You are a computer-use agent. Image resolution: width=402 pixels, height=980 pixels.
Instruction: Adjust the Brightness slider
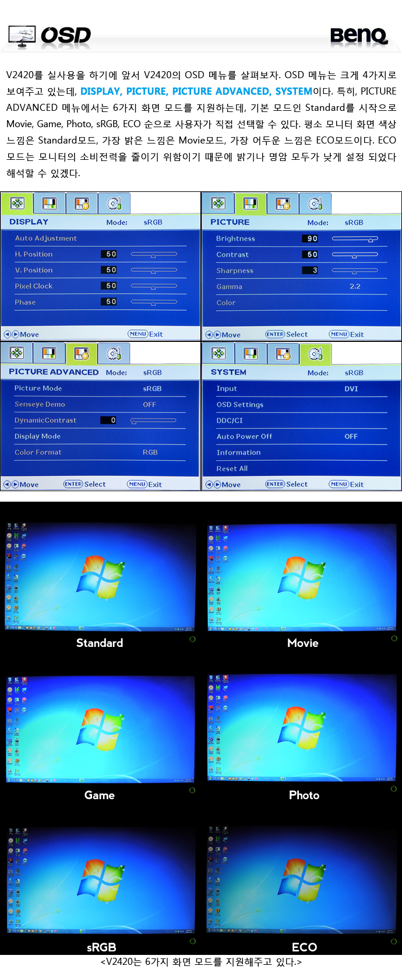[x=355, y=239]
